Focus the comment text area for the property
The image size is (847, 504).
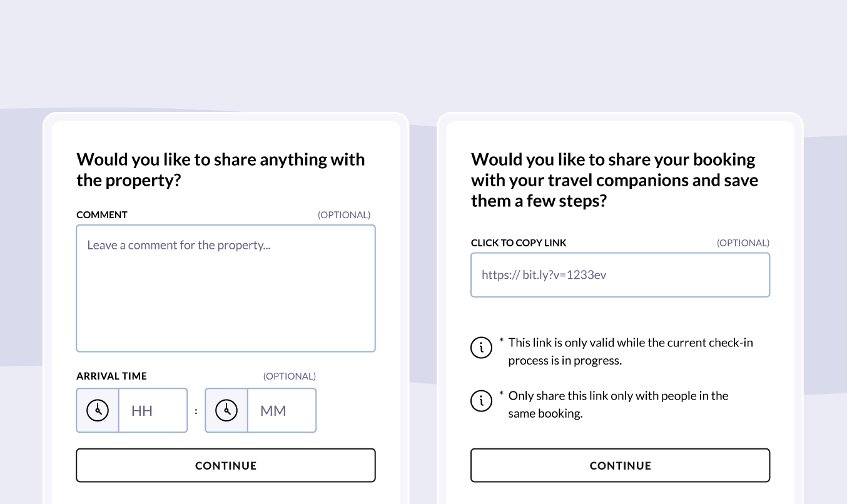226,288
